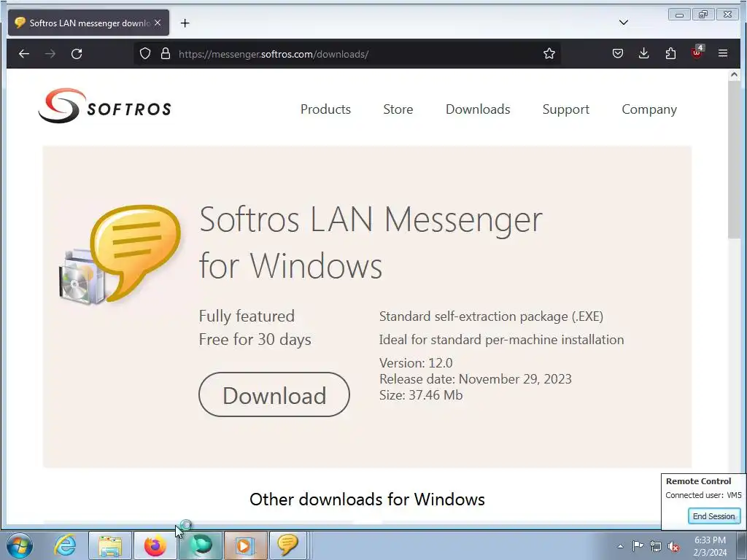Open the Pocket save icon
The image size is (747, 560).
617,54
